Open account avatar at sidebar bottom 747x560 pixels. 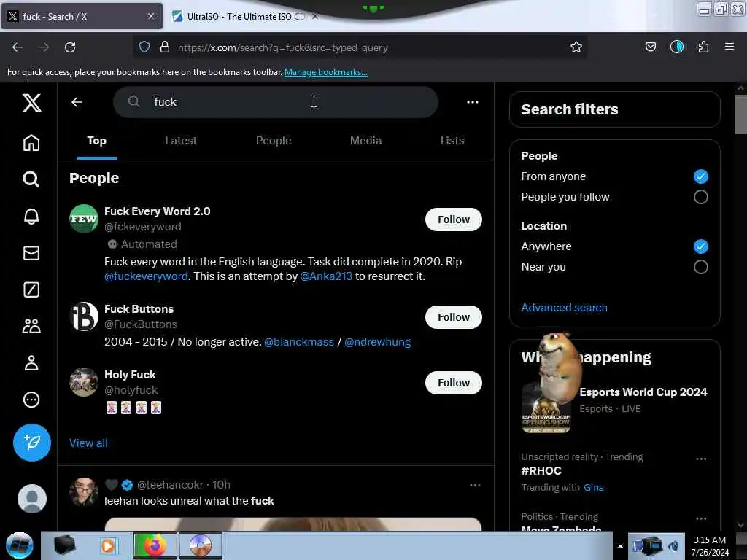32,499
